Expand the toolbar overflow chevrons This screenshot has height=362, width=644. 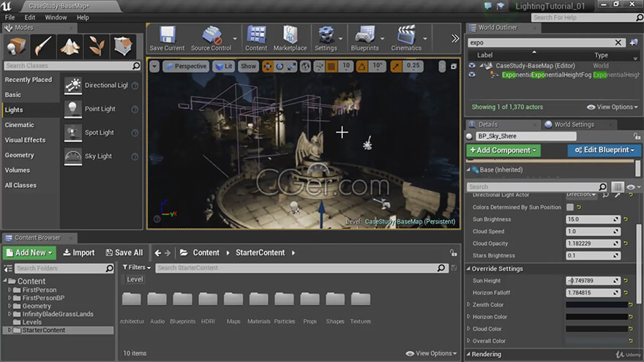pyautogui.click(x=455, y=39)
